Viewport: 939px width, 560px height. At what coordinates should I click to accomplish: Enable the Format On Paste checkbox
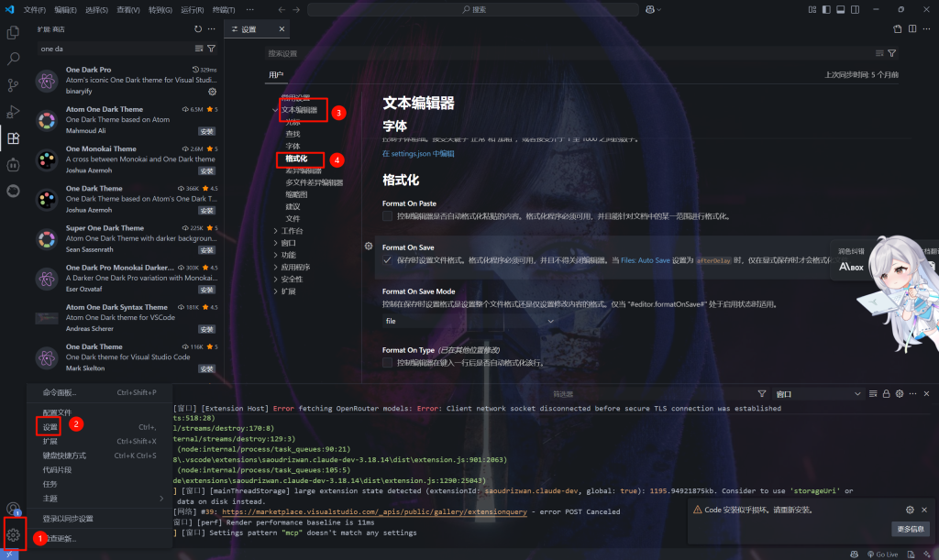[386, 216]
